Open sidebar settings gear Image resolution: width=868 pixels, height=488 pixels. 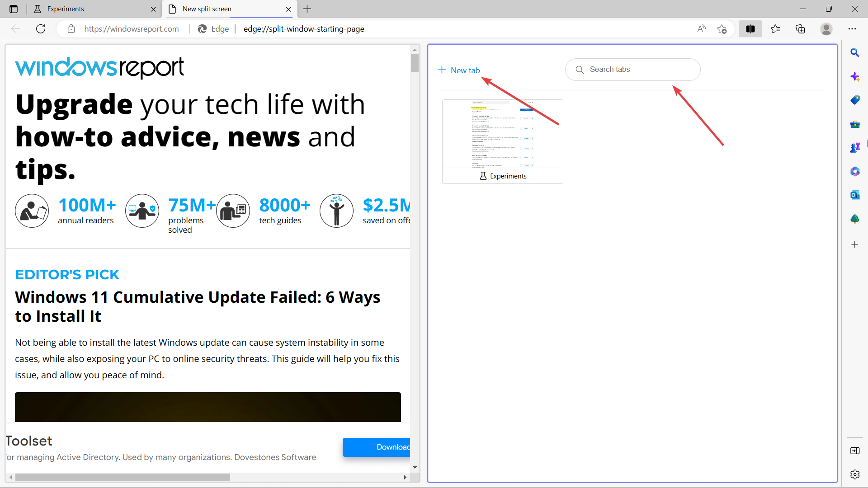pos(854,474)
